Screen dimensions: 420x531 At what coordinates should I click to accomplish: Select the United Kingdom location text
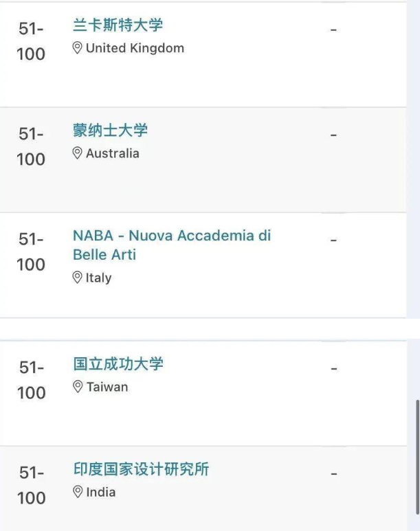(x=135, y=48)
